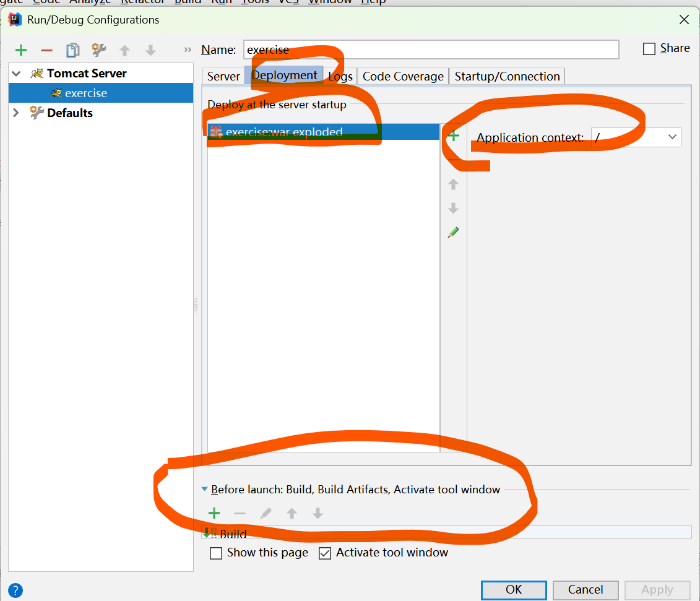
Task: Move configuration up in left toolbar
Action: 125,51
